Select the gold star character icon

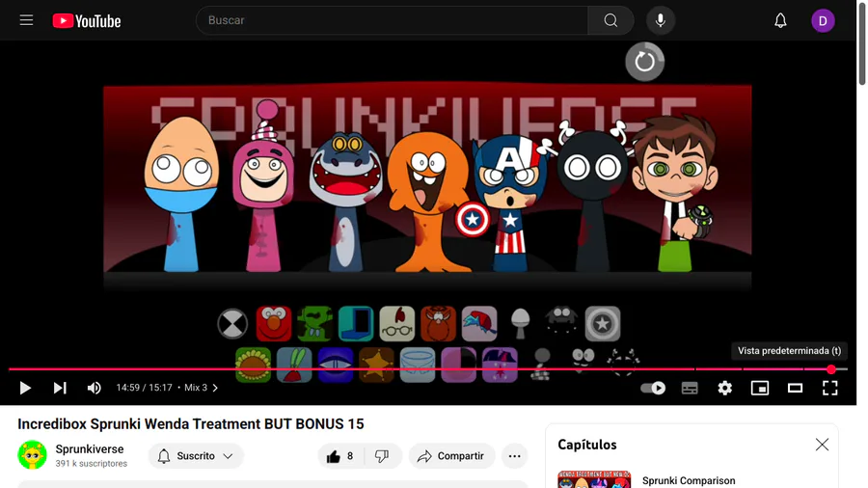(x=376, y=365)
